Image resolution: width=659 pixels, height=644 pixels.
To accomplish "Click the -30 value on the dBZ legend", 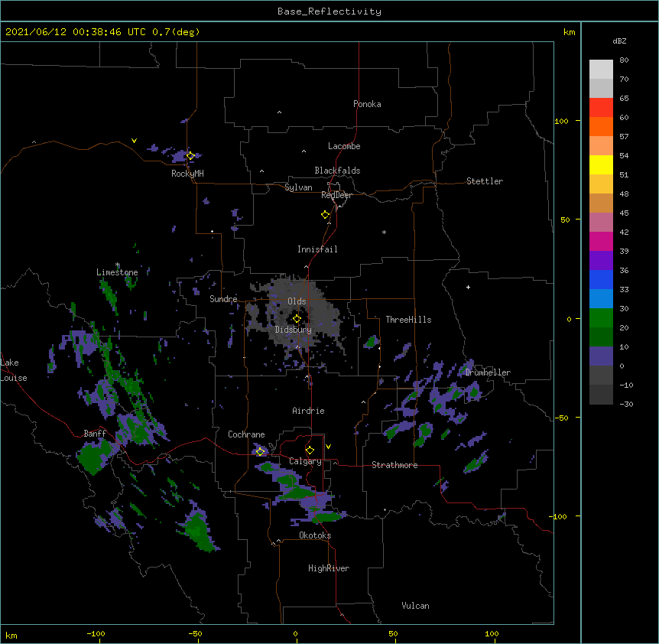I will point(626,405).
